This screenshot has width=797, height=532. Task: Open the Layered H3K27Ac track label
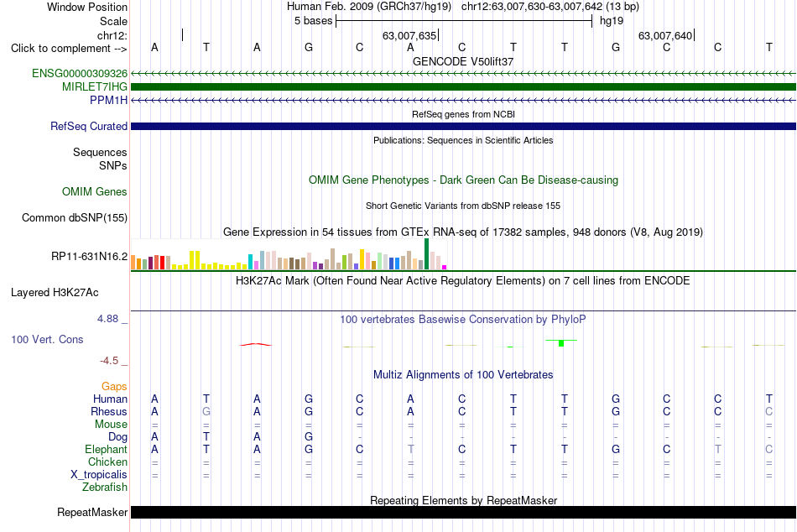(x=55, y=293)
